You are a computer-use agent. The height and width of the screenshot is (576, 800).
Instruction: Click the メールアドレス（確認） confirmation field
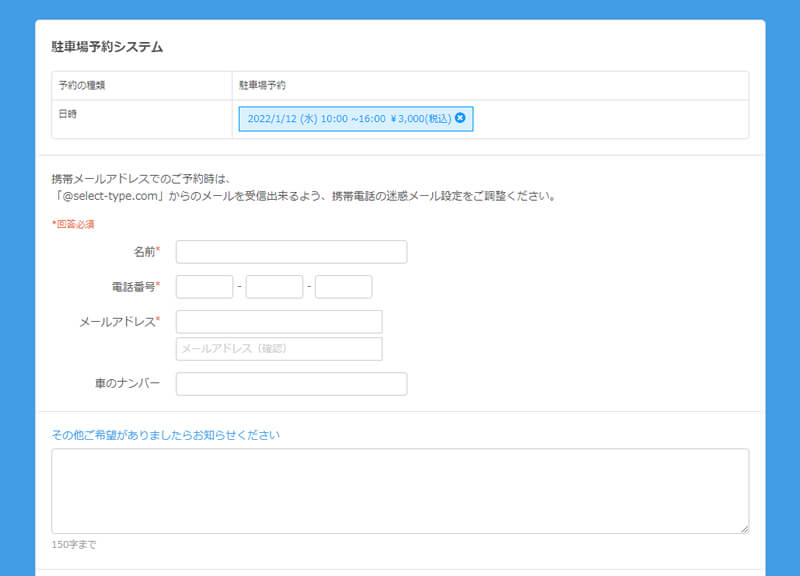point(279,349)
